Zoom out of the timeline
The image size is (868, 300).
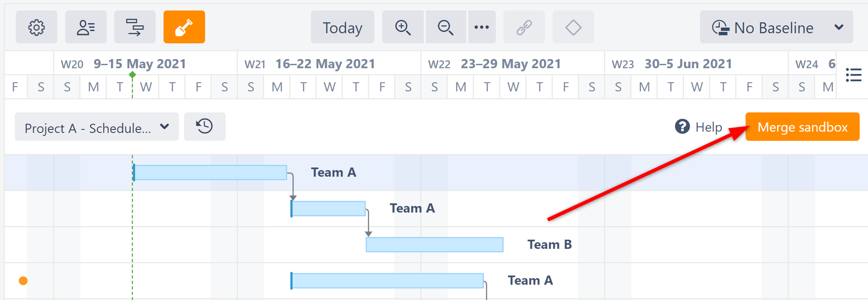(446, 27)
